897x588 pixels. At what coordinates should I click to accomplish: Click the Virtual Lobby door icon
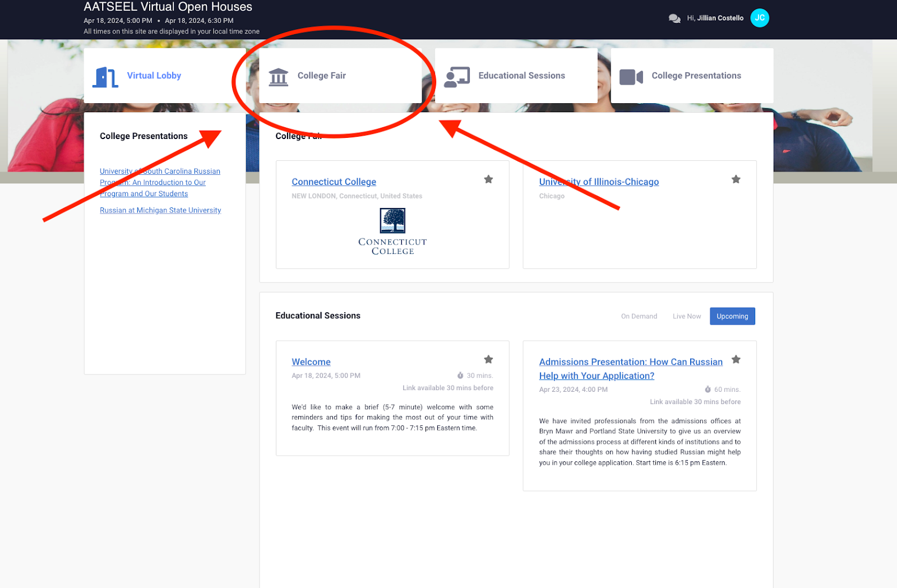pyautogui.click(x=105, y=77)
